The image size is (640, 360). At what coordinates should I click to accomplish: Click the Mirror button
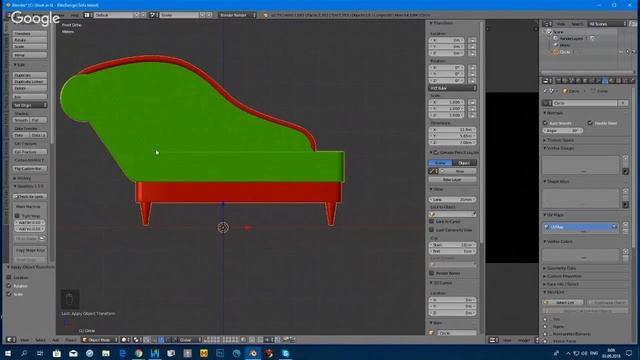(x=30, y=55)
